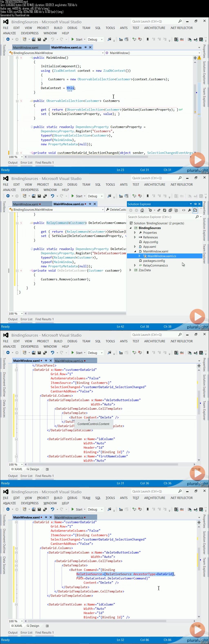Expand the RelayCommand.cs node
The width and height of the screenshot is (209, 644).
click(135, 265)
